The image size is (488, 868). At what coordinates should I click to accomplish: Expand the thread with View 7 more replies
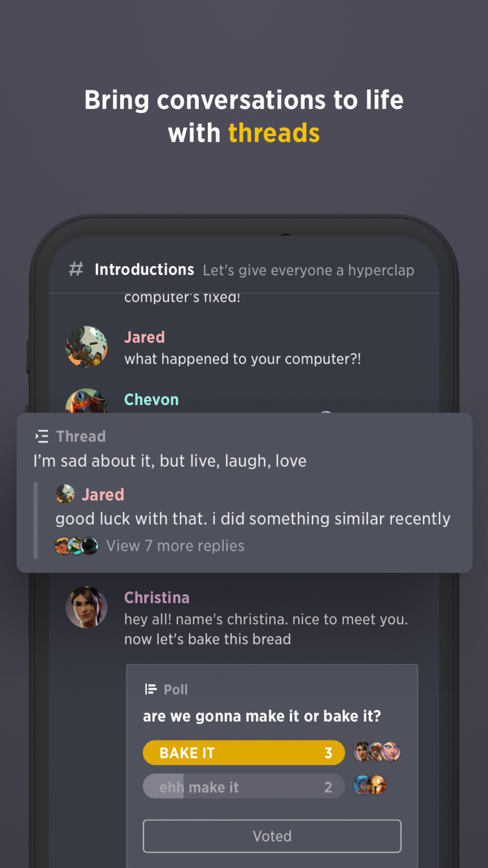pos(175,545)
